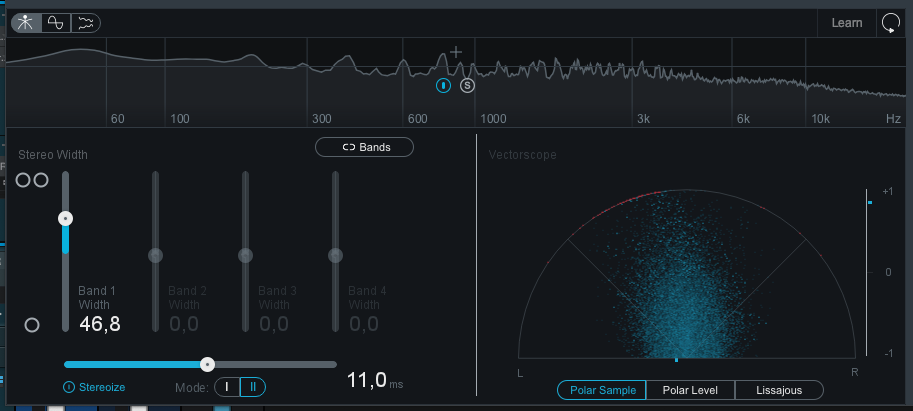Screen dimensions: 913x411
Task: Click the Band 2 Width slider handle
Action: (155, 255)
